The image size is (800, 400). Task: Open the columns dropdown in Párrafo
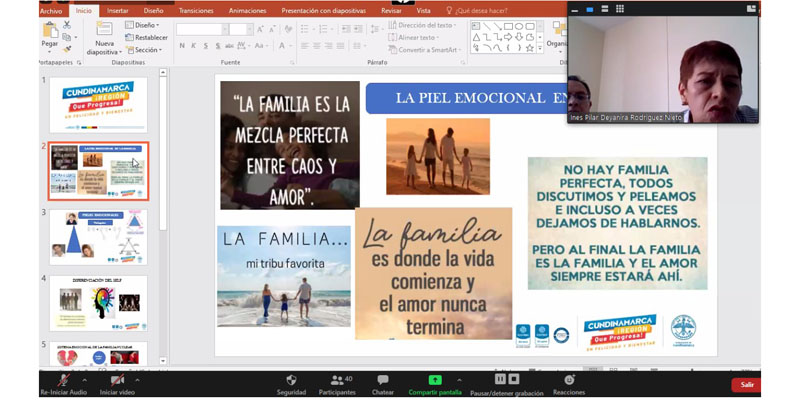pyautogui.click(x=359, y=46)
